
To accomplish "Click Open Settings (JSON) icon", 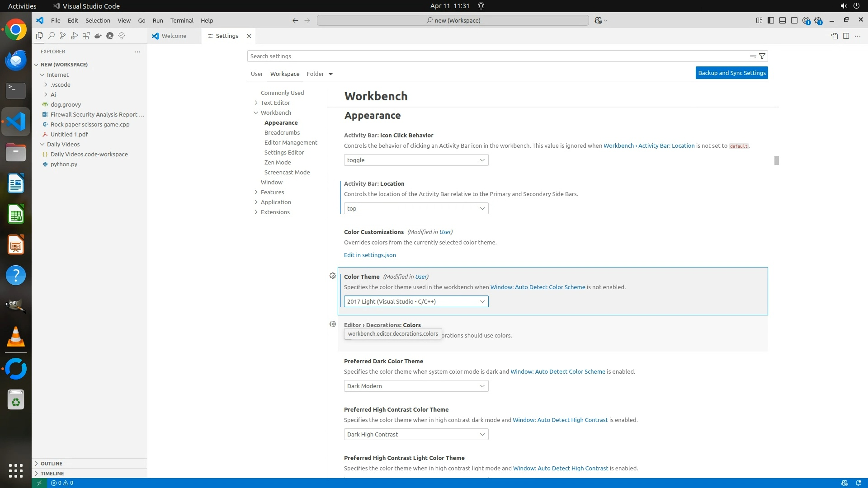I will point(834,36).
